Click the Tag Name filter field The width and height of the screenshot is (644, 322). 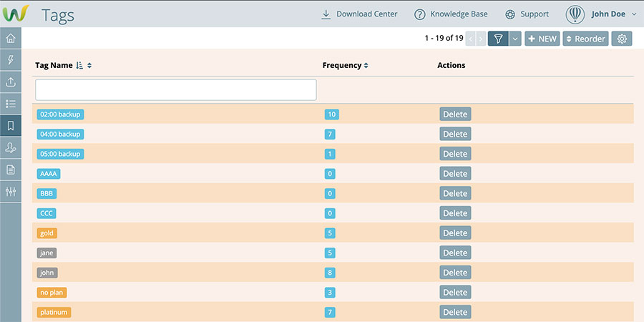click(x=175, y=89)
